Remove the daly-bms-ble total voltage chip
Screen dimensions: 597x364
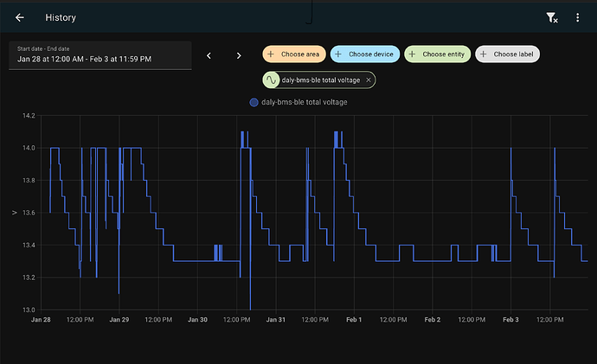click(x=369, y=80)
